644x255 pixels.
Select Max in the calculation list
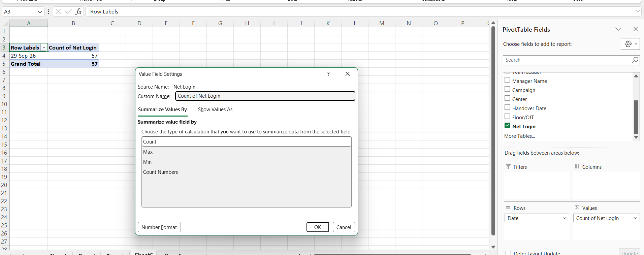coord(246,152)
